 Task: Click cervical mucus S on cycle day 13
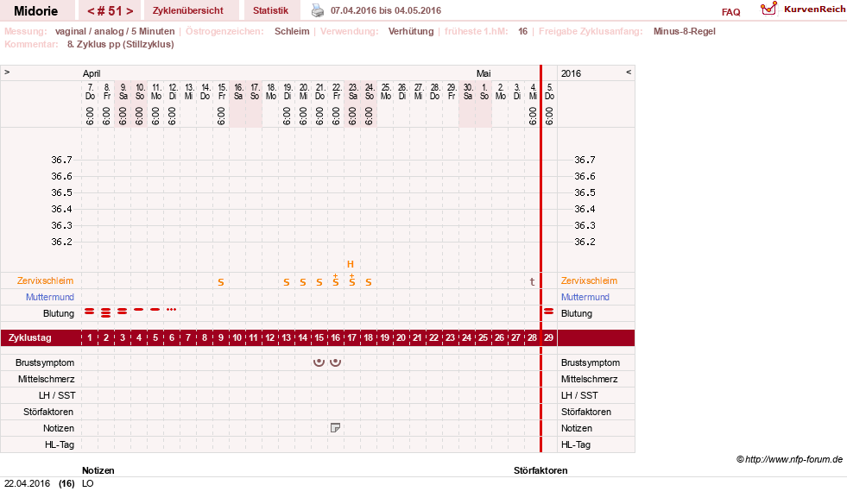tap(287, 282)
